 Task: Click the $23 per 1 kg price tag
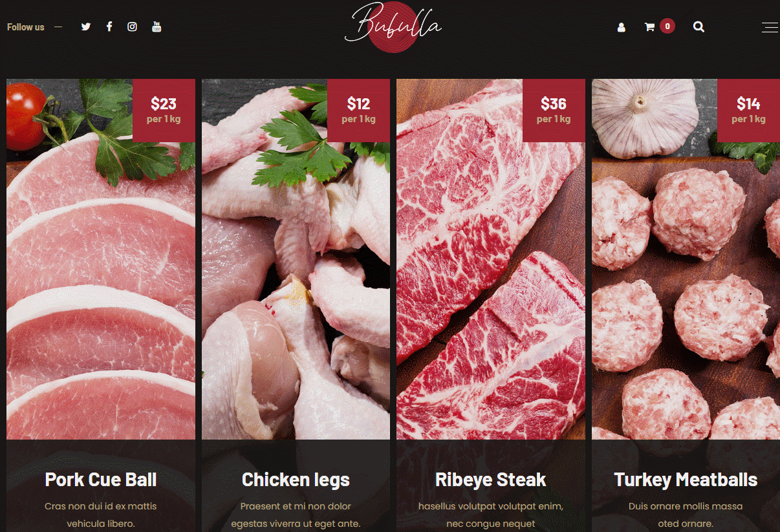click(164, 111)
